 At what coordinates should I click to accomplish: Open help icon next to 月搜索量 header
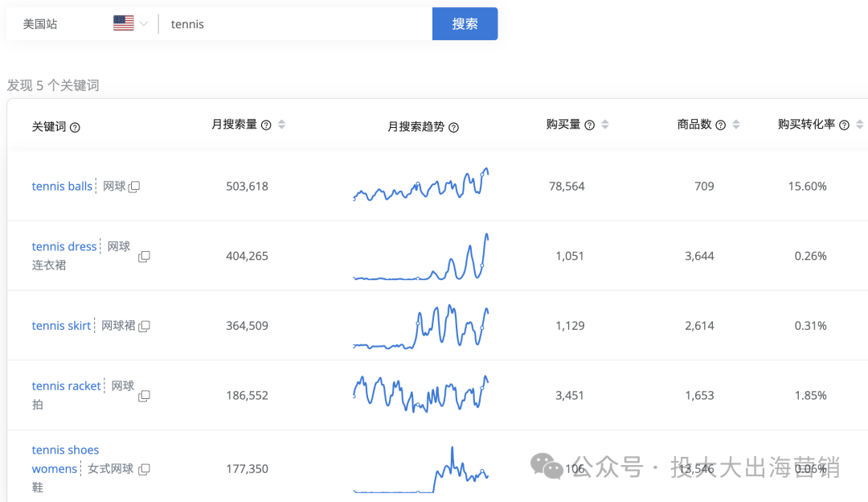pos(266,125)
